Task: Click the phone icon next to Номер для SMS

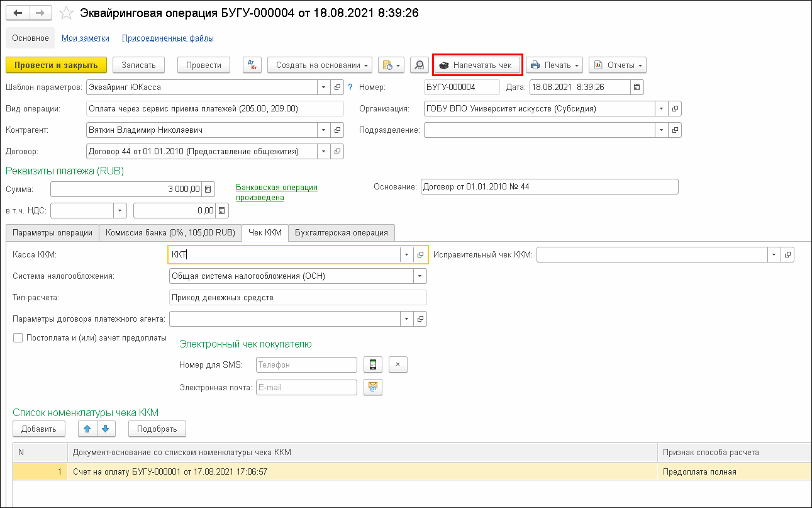Action: (373, 364)
